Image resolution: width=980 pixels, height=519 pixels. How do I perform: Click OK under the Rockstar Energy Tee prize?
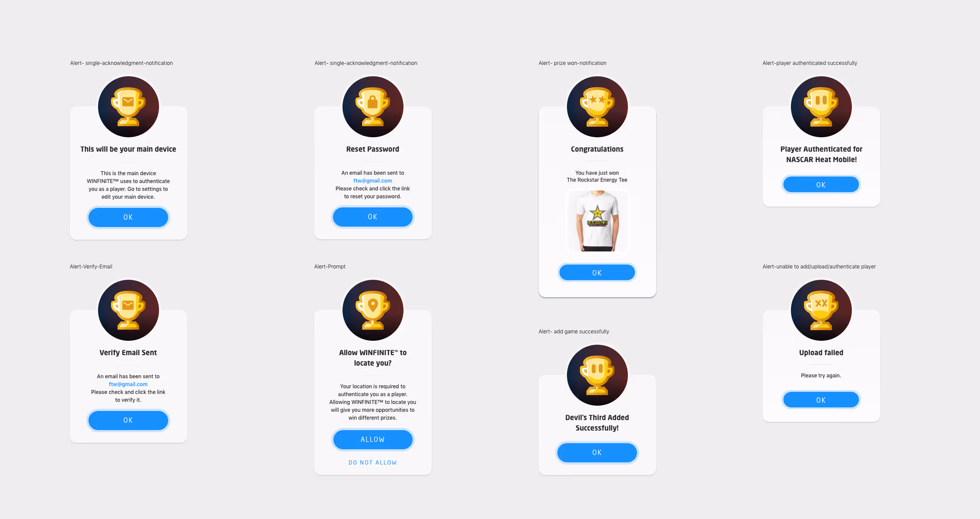(597, 273)
